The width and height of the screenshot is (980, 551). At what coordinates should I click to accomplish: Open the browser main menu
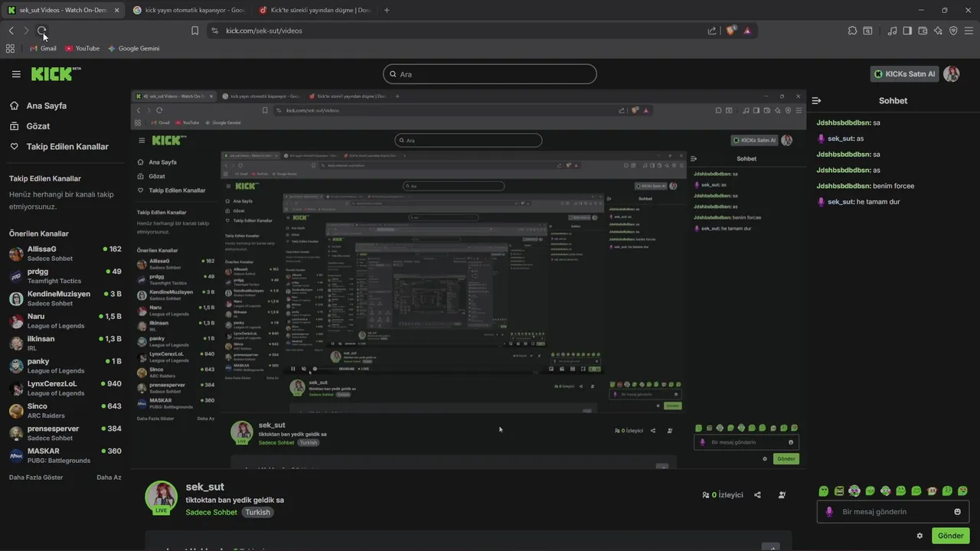(x=969, y=31)
